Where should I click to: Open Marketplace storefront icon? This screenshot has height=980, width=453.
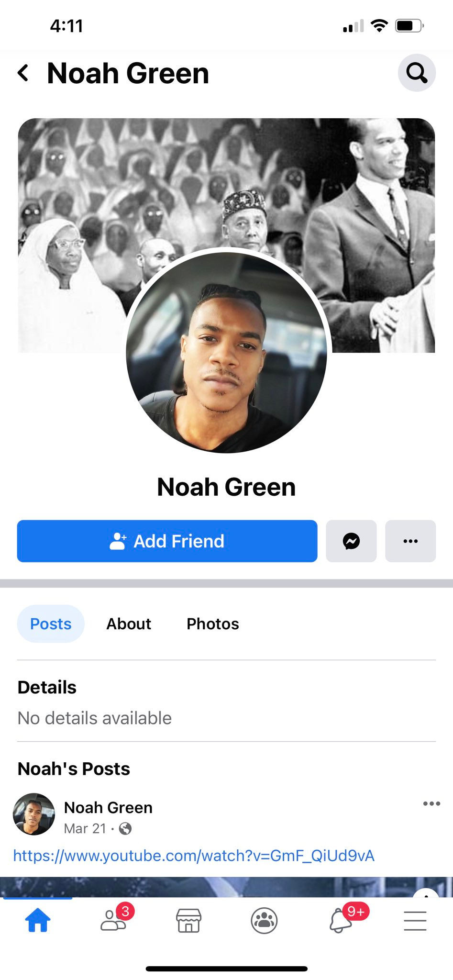[189, 920]
